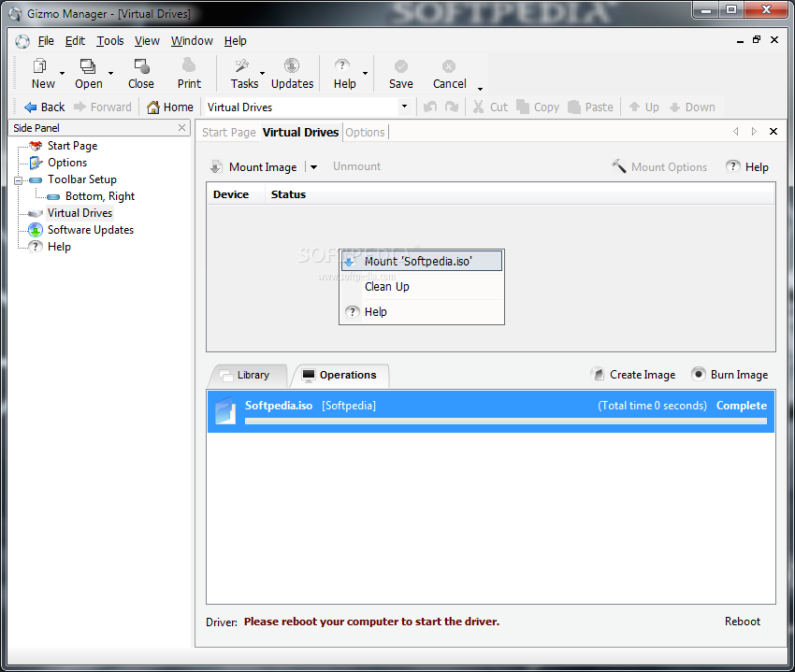
Task: Open the Window menu
Action: pyautogui.click(x=192, y=41)
